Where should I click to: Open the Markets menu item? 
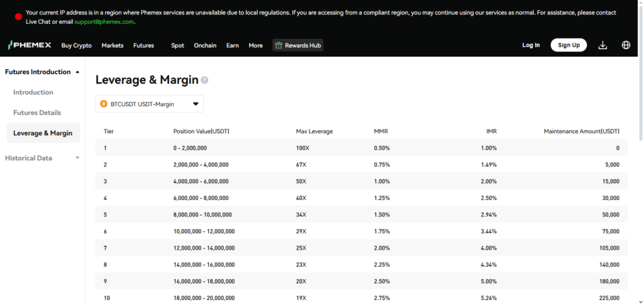tap(113, 45)
